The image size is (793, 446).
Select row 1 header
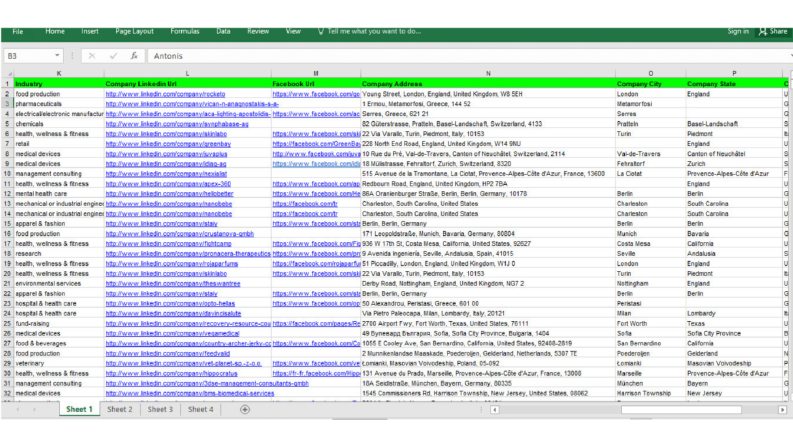point(8,84)
